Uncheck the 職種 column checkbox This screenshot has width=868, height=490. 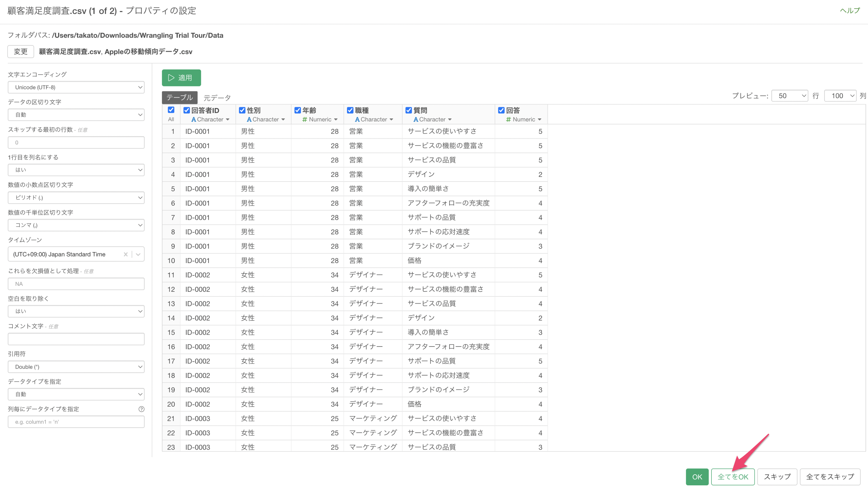tap(350, 110)
